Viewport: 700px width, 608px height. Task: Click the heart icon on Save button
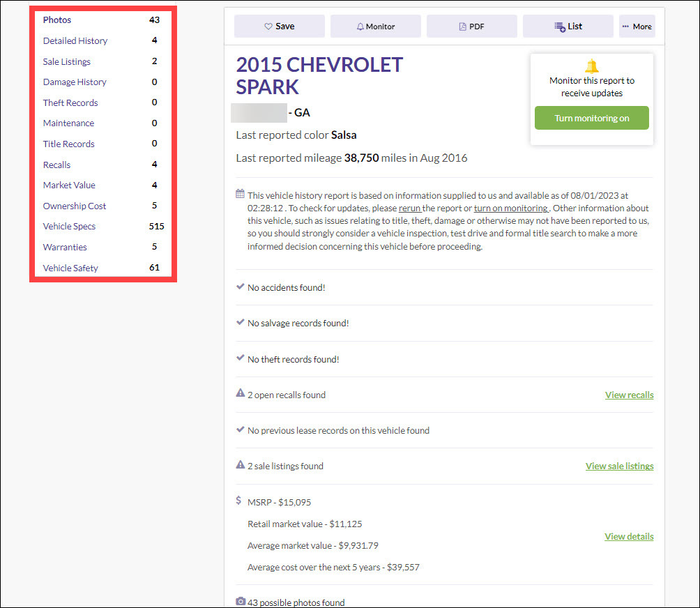(x=268, y=26)
